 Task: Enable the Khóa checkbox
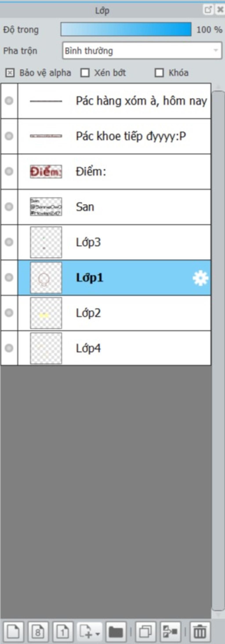point(159,73)
